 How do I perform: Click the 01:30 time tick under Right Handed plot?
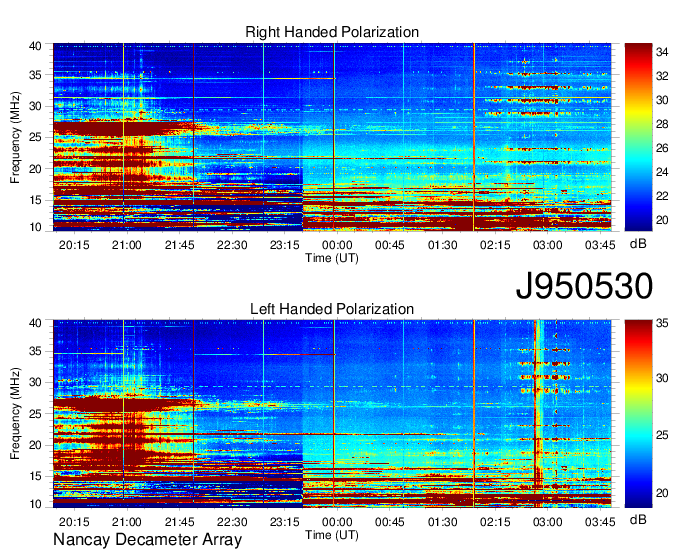(442, 245)
